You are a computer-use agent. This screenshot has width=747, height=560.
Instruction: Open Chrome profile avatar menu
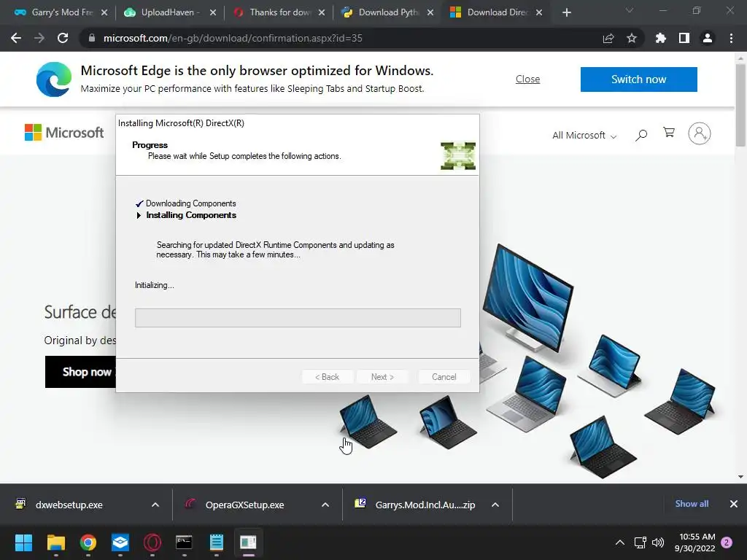click(708, 38)
